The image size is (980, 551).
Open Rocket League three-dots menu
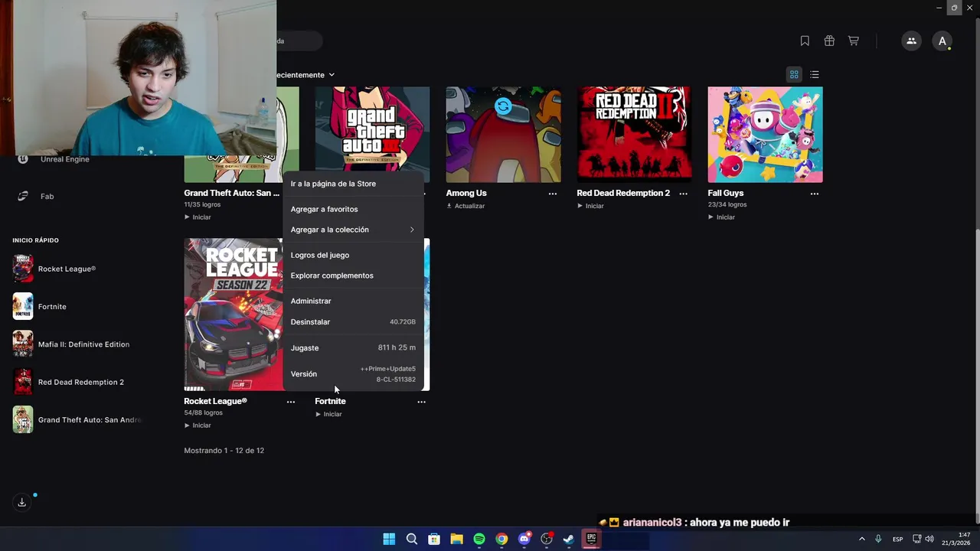[x=290, y=402]
